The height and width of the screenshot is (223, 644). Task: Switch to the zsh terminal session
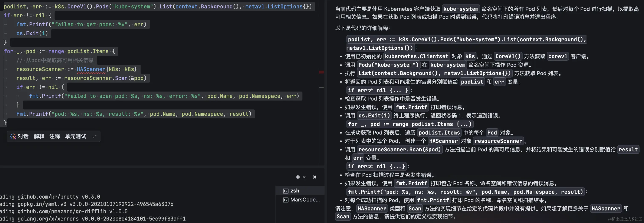coord(300,191)
